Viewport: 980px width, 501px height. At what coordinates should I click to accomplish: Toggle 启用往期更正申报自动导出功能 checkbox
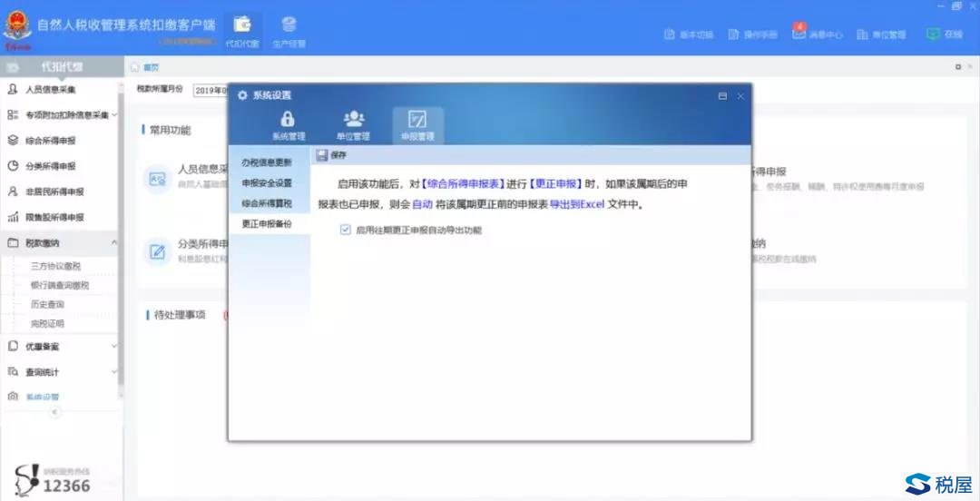click(346, 230)
